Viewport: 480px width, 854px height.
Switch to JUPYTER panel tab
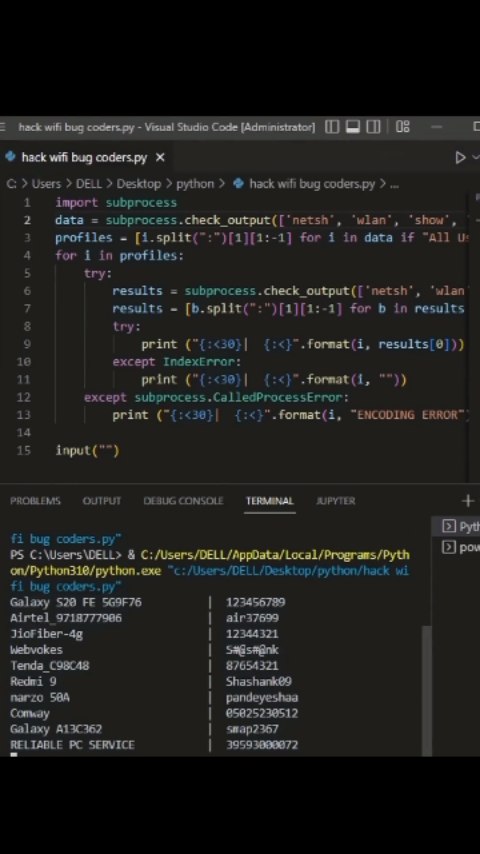[x=336, y=501]
